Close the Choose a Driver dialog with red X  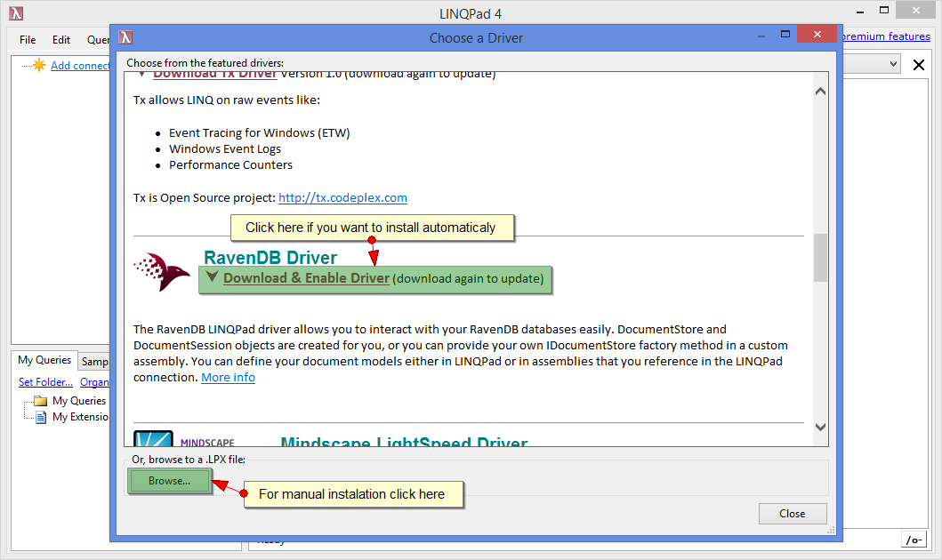[817, 34]
